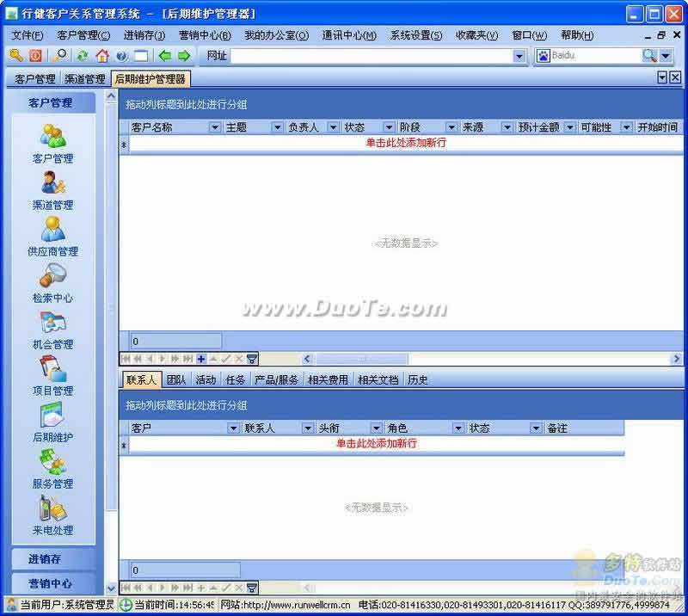Open 机会管理 sidebar icon

[52, 323]
